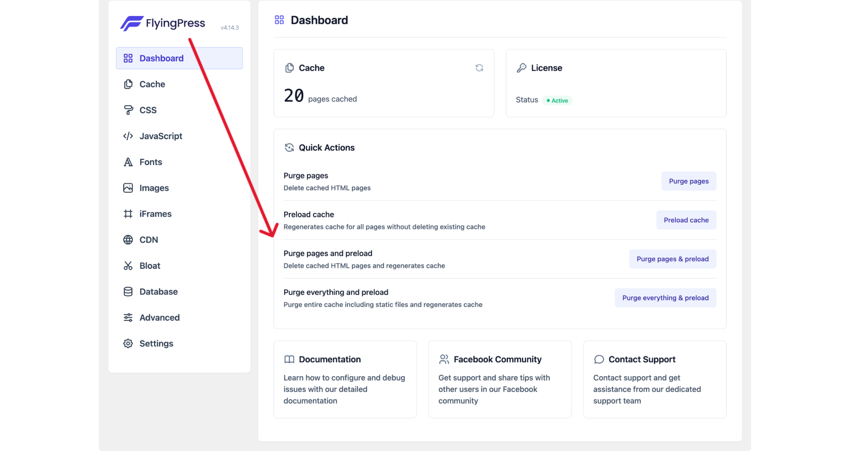Open the iFrames section
The width and height of the screenshot is (868, 451).
(x=180, y=214)
